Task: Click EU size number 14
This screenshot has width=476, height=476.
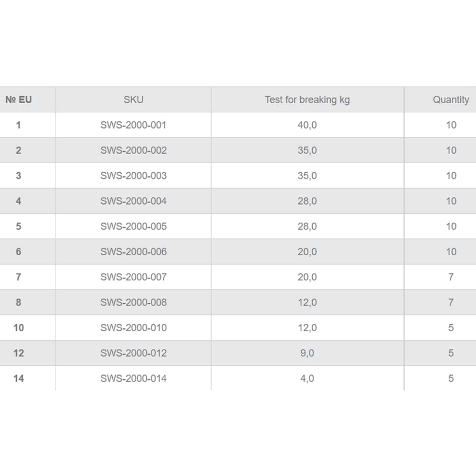Action: [x=19, y=378]
